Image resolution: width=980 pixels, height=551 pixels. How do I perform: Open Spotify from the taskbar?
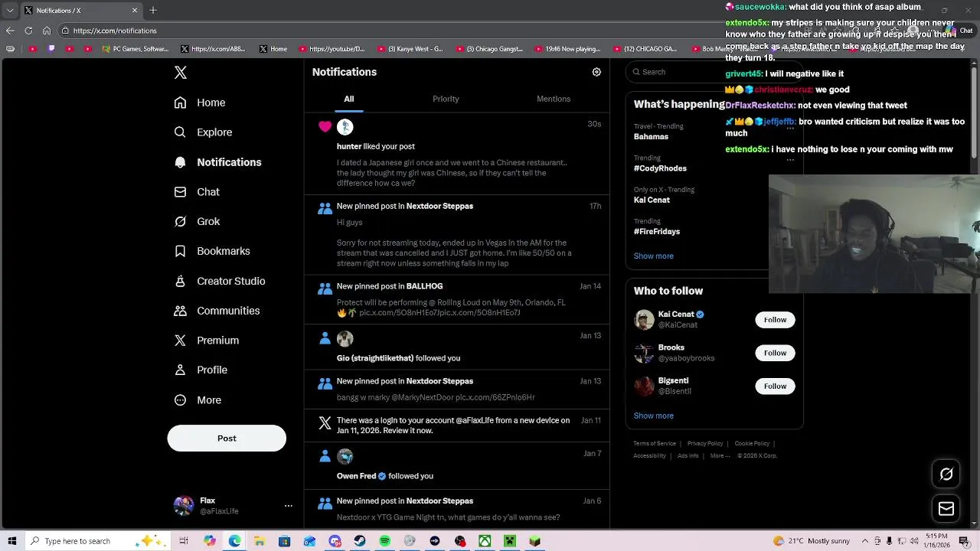[384, 541]
